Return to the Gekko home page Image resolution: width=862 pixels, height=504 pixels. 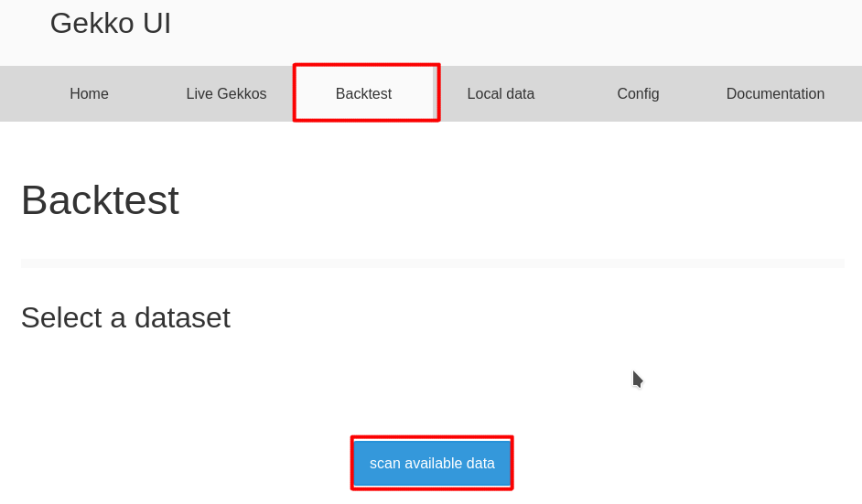click(89, 93)
